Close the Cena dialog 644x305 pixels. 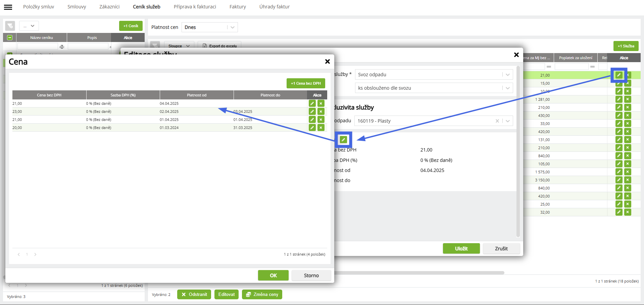pyautogui.click(x=328, y=61)
